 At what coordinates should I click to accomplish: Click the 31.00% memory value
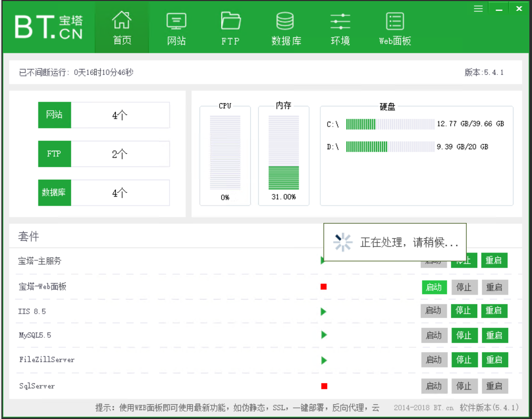283,197
